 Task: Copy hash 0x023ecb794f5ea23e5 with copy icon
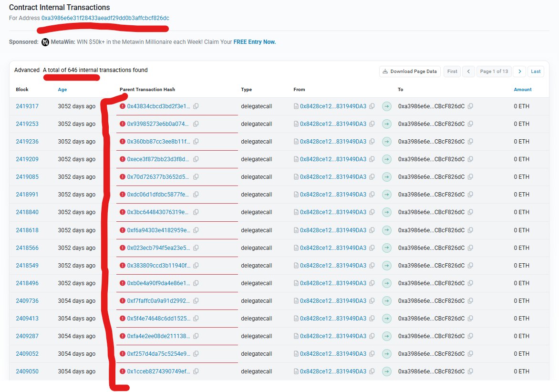(x=196, y=248)
